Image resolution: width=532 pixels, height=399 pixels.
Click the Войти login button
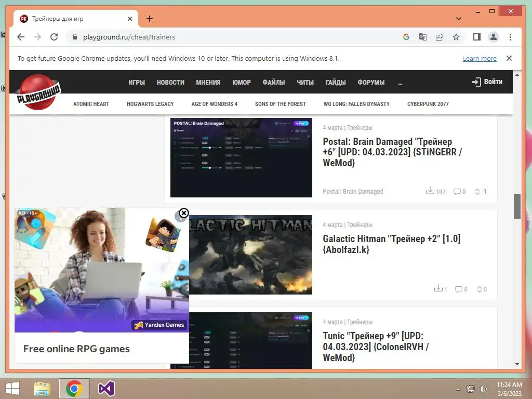(x=487, y=82)
